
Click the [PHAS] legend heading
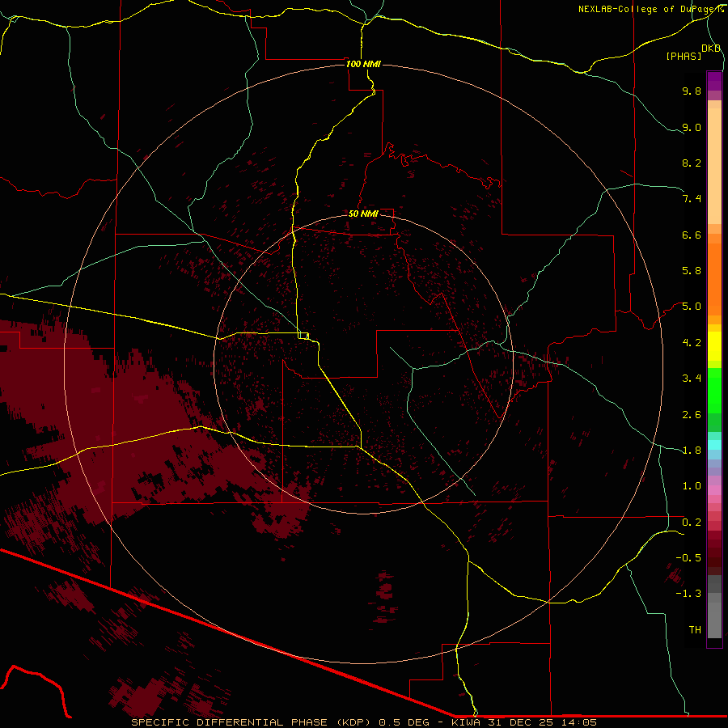[x=684, y=56]
